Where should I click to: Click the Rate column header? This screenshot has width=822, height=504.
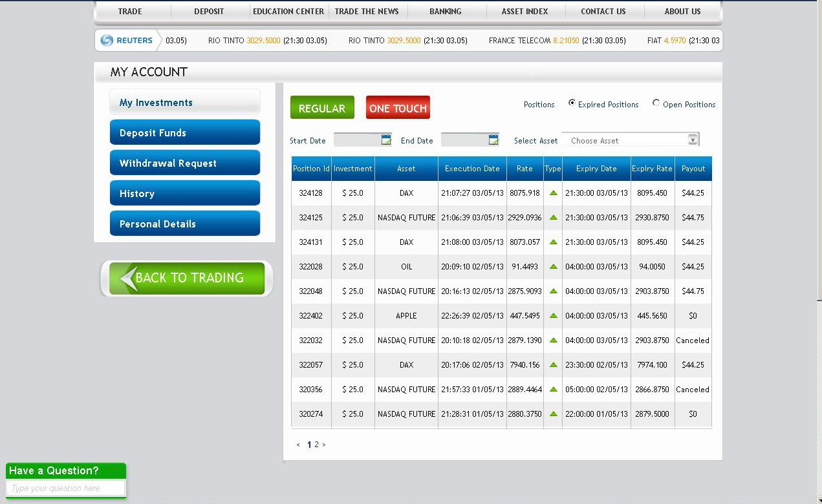coord(525,169)
